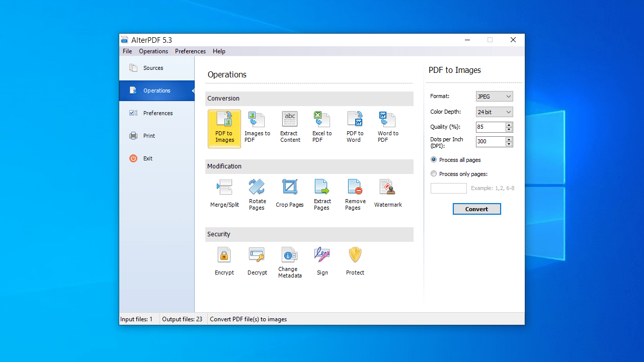Screen dimensions: 644x362
Task: Click the Quality value field showing 85
Action: [x=491, y=127]
